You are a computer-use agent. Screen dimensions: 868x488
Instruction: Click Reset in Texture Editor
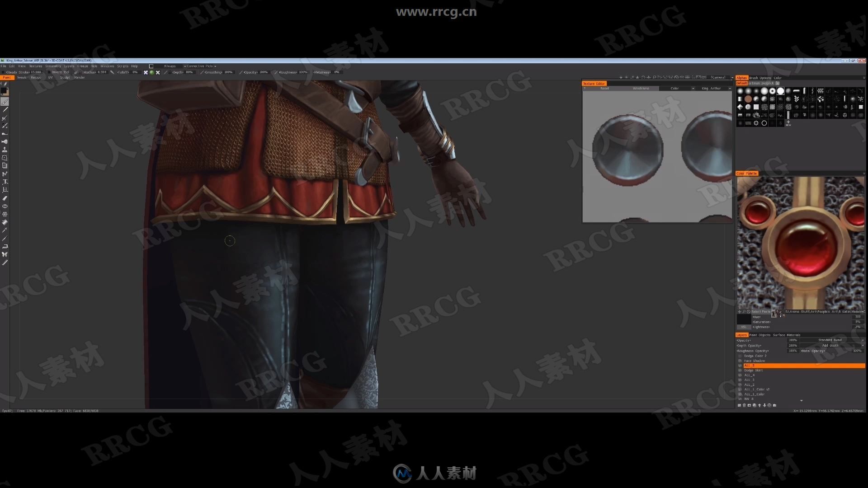click(x=604, y=89)
